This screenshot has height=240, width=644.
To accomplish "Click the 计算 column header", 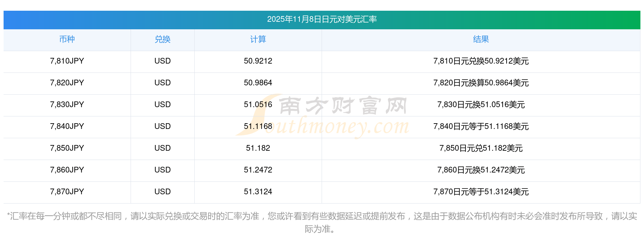I will tap(258, 39).
